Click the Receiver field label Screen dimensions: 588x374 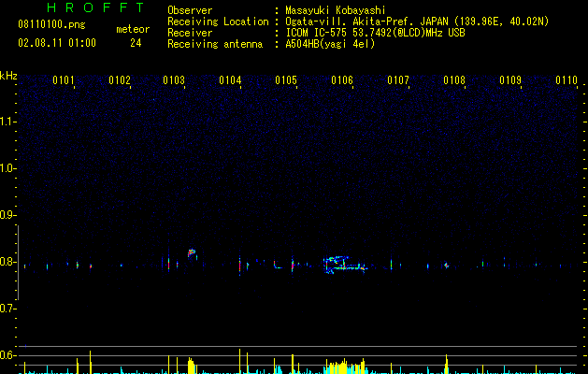coord(190,33)
